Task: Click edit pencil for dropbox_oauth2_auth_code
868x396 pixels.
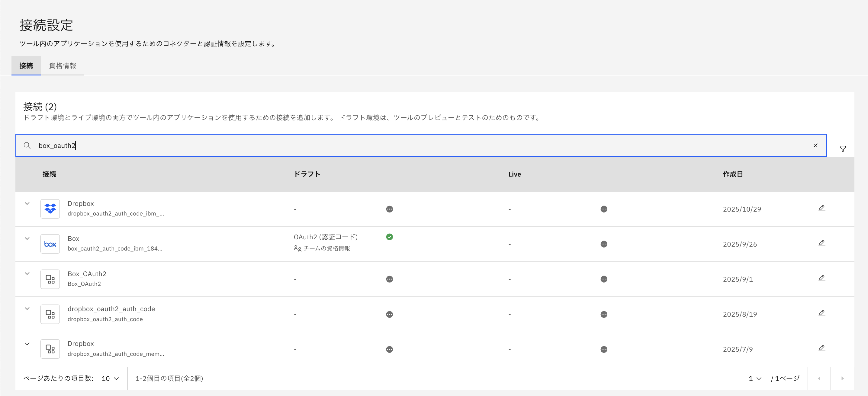Action: pos(821,314)
